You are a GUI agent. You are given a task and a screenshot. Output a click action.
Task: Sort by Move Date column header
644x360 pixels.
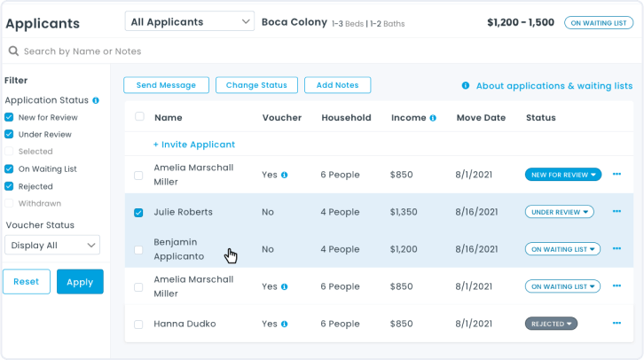(481, 117)
